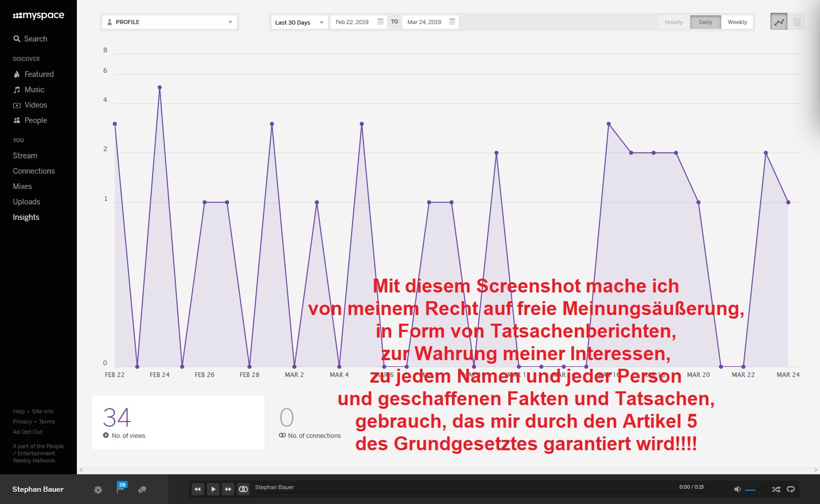
Task: Click the Feb 22 data point on chart
Action: pyautogui.click(x=115, y=124)
